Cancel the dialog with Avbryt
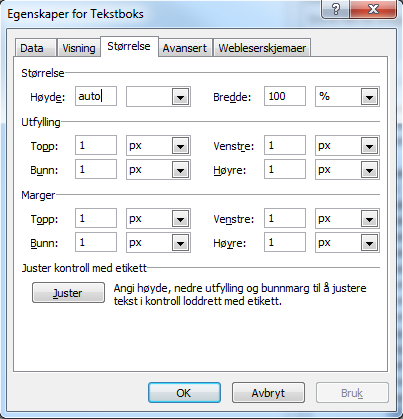The width and height of the screenshot is (403, 419). [x=268, y=393]
